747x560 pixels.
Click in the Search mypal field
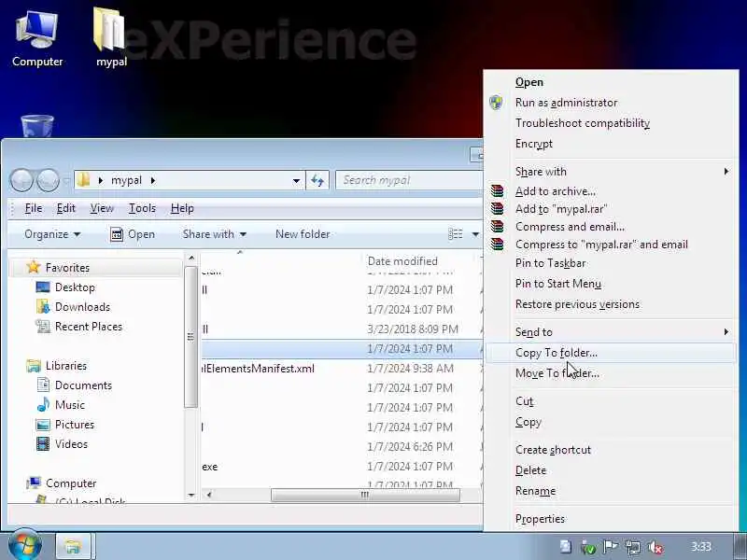coord(410,180)
